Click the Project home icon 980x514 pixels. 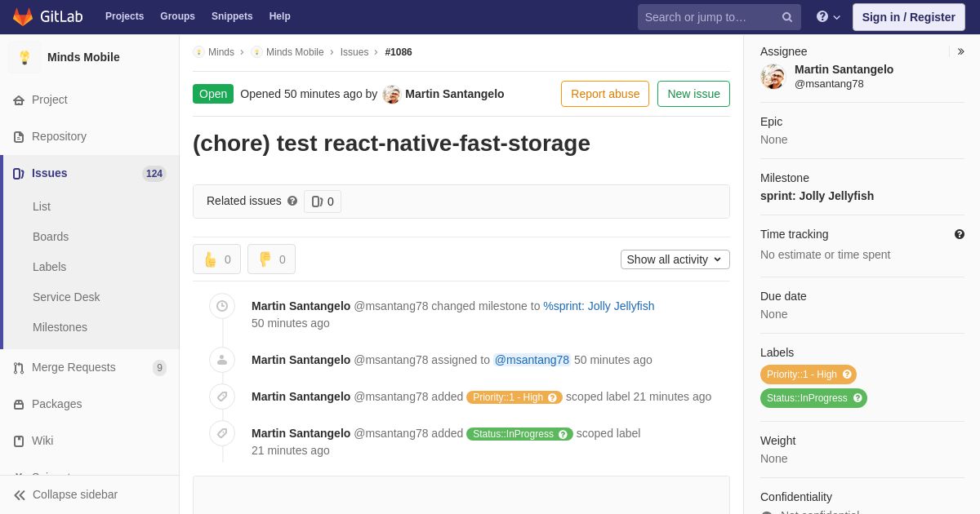click(19, 100)
